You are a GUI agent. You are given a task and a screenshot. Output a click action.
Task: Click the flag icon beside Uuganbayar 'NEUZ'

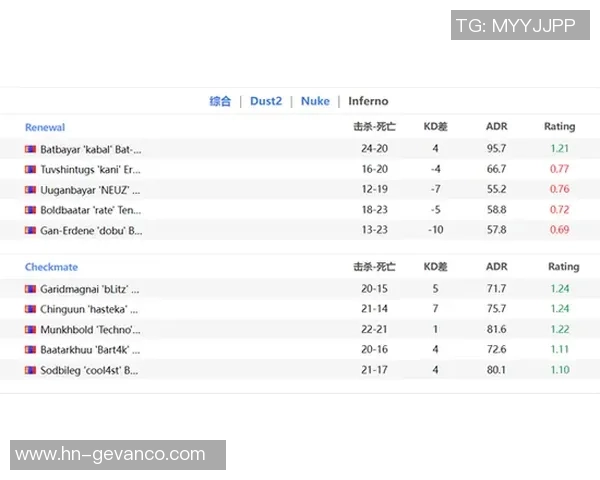[30, 190]
